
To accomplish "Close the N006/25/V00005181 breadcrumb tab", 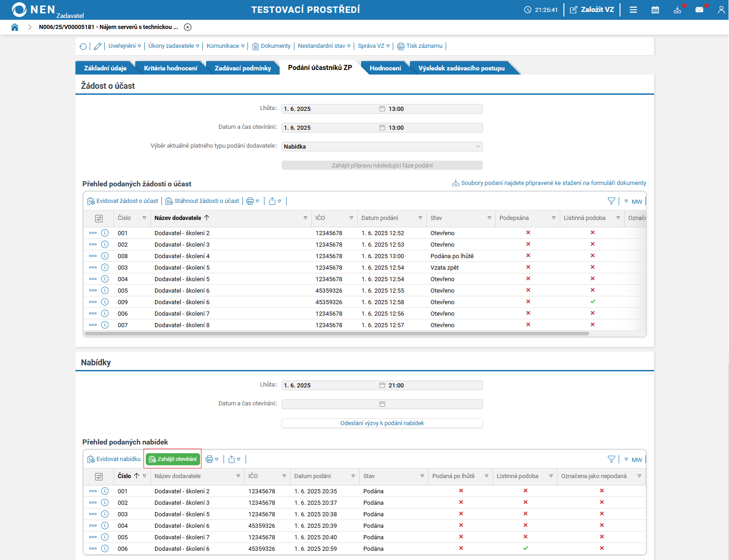I will point(188,27).
